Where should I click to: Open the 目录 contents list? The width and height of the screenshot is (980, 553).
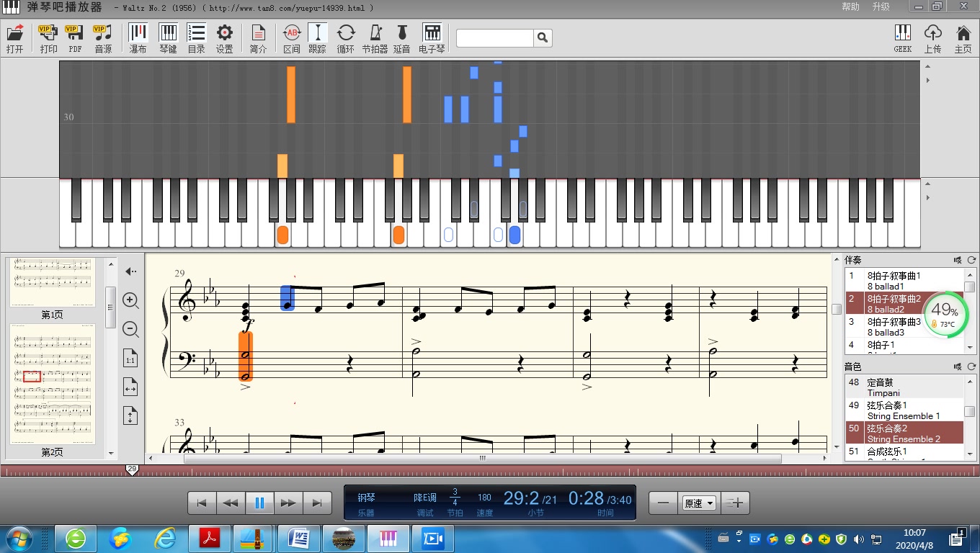pos(197,39)
